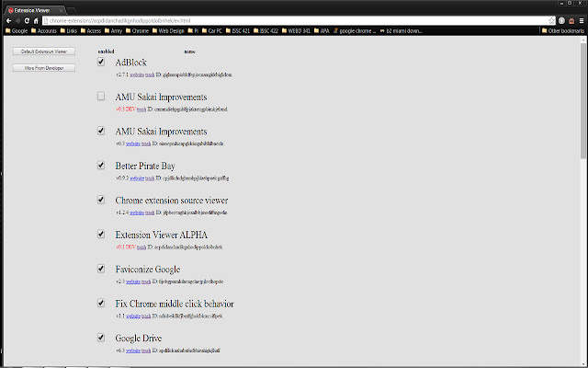Open the Accounts bookmarks folder
The width and height of the screenshot is (588, 368).
point(44,30)
